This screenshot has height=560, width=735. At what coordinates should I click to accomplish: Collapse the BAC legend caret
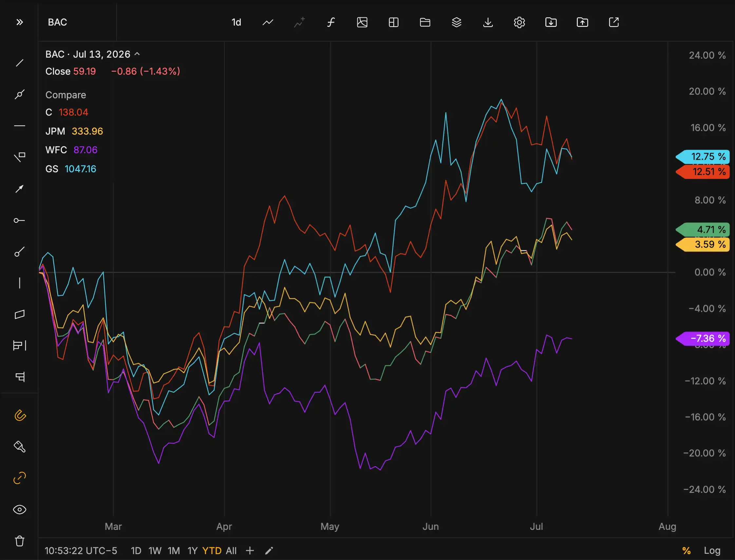137,54
